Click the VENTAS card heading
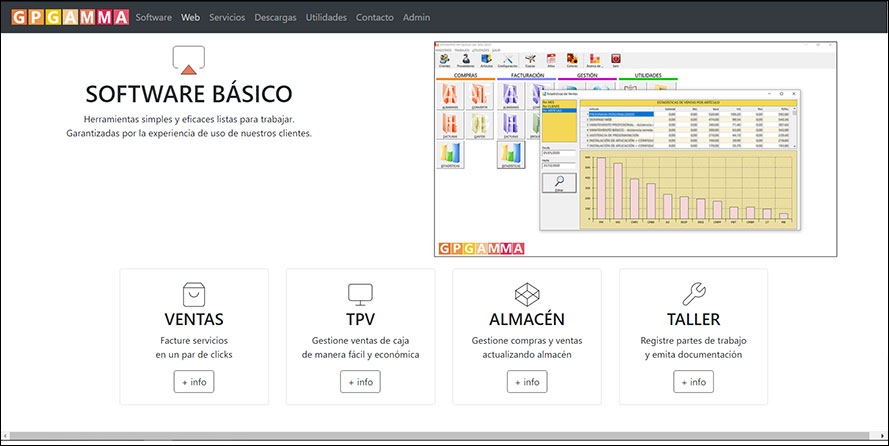Screen dimensions: 889x446 click(x=194, y=319)
